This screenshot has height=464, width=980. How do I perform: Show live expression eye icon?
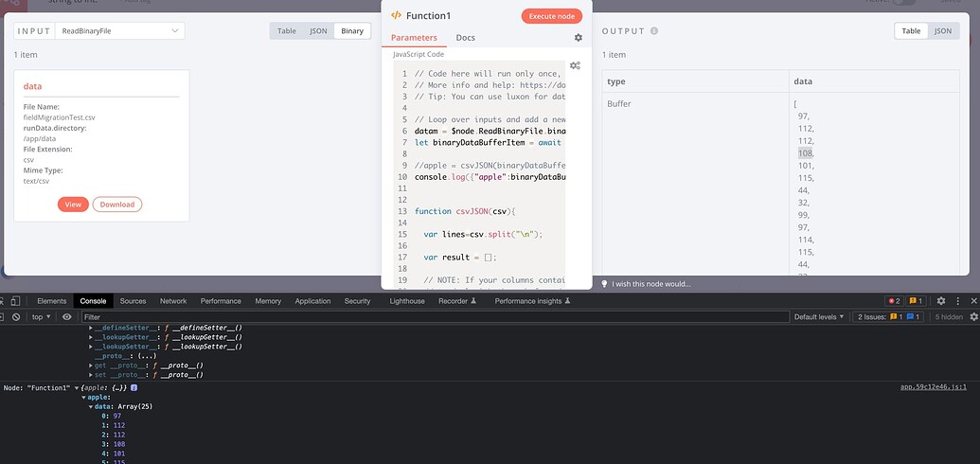(67, 317)
